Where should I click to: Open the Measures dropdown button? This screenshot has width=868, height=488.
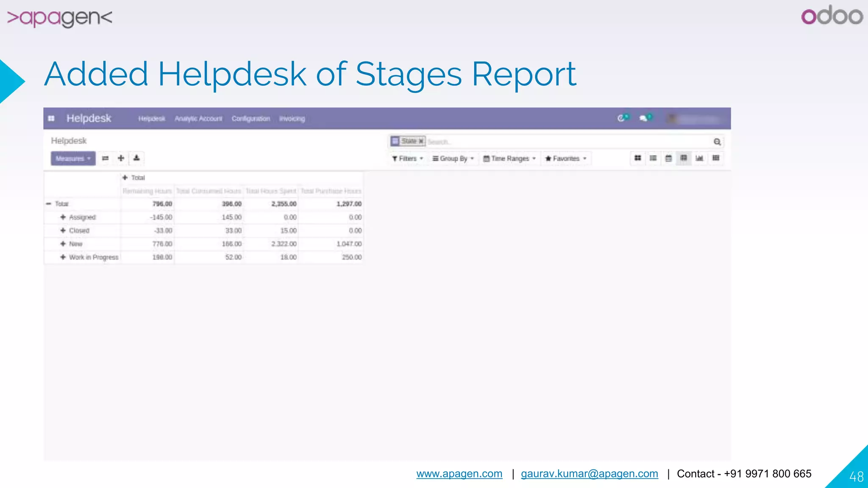73,158
